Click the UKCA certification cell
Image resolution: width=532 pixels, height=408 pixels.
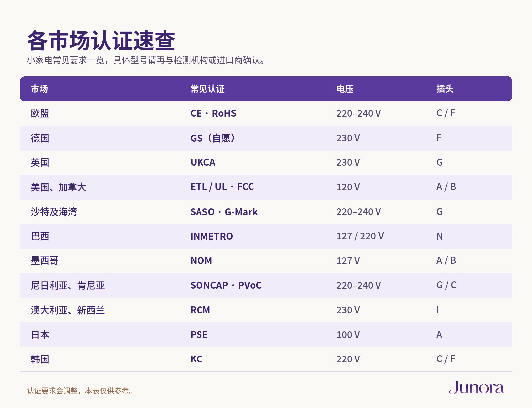click(x=203, y=162)
